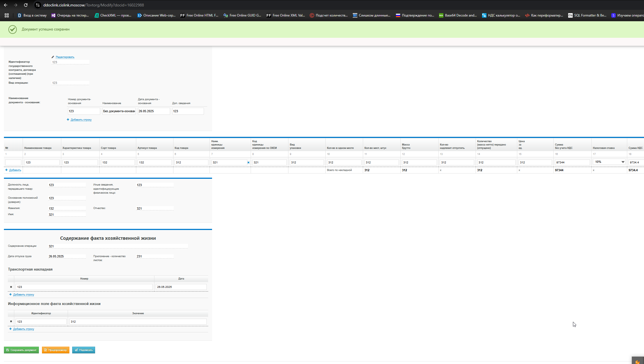Delete transport waybill row with x icon
This screenshot has width=644, height=364.
(11, 287)
